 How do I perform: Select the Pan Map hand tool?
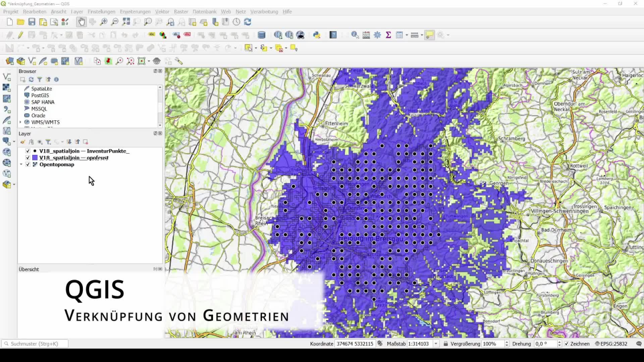pyautogui.click(x=81, y=22)
